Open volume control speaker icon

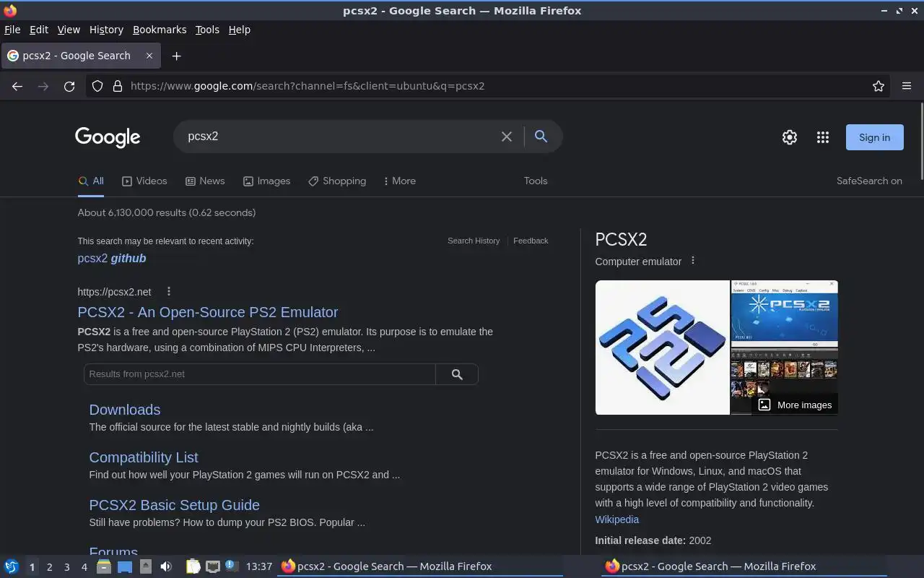pyautogui.click(x=166, y=566)
